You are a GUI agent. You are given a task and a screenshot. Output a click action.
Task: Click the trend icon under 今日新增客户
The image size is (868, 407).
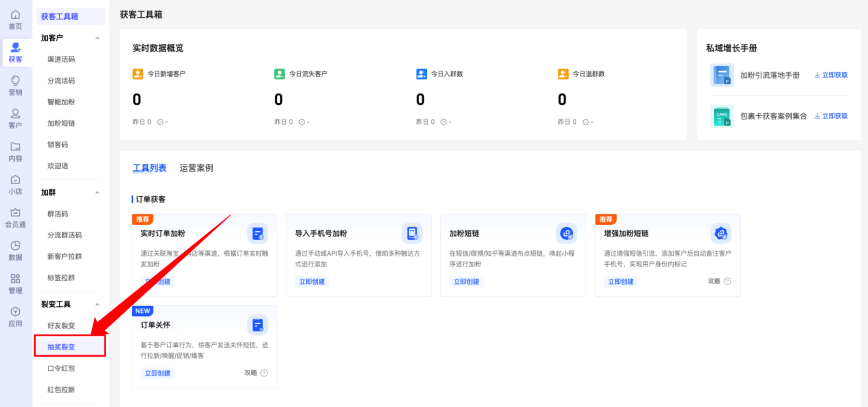tap(160, 122)
